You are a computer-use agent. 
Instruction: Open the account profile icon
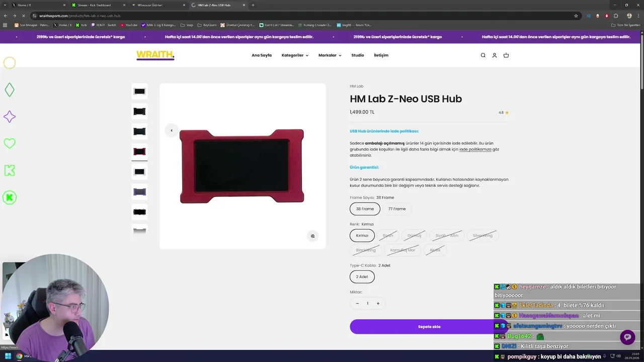click(495, 55)
